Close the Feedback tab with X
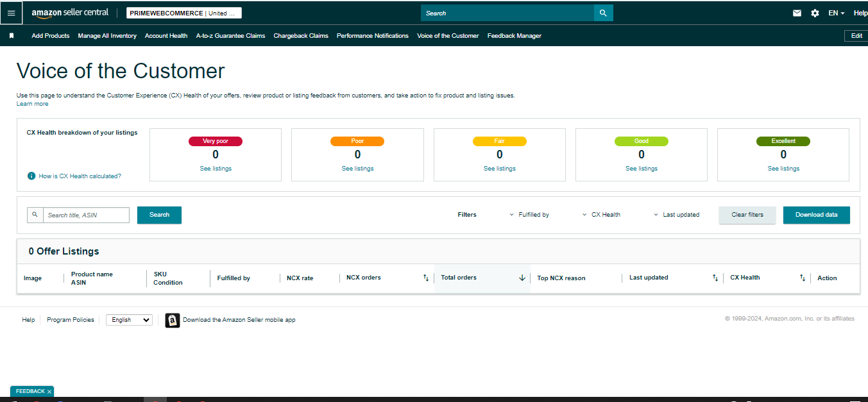The height and width of the screenshot is (402, 868). 49,392
